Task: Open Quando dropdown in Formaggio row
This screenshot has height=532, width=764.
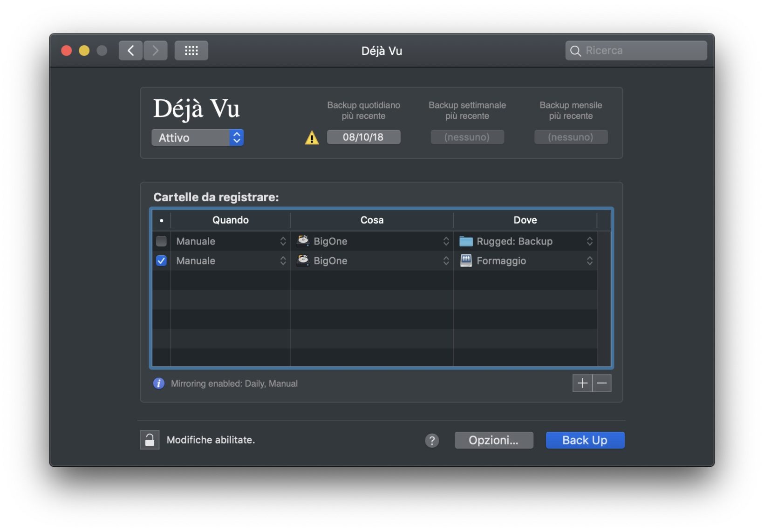Action: coord(231,260)
